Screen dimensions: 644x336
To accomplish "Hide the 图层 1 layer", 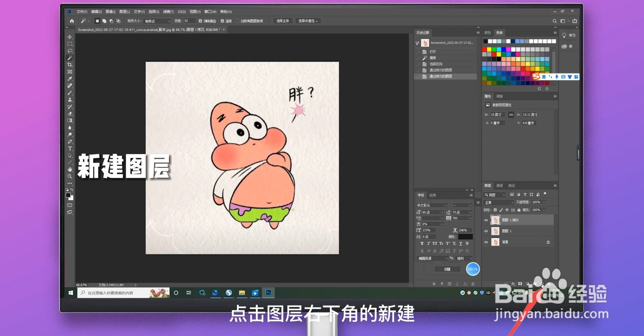I will coord(486,231).
